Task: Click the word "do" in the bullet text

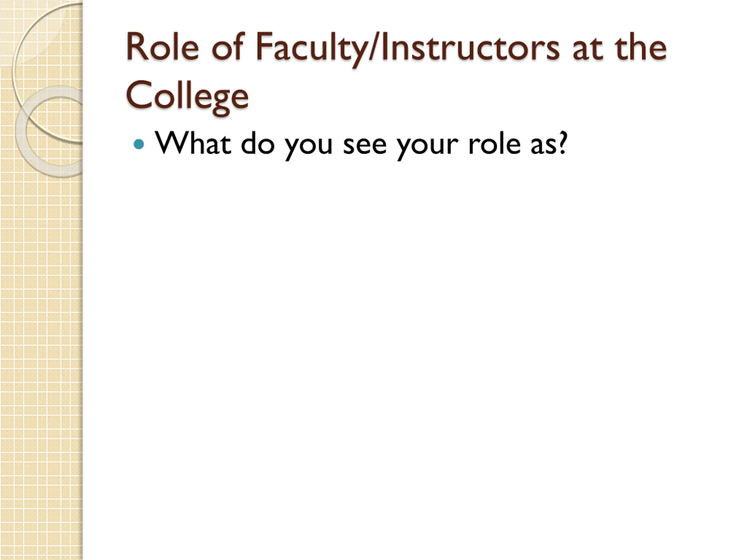Action: pos(257,143)
